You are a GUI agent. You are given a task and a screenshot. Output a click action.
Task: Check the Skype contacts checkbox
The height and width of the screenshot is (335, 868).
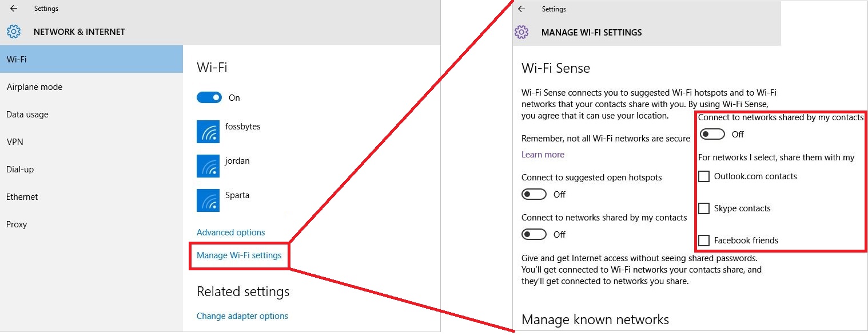(704, 208)
